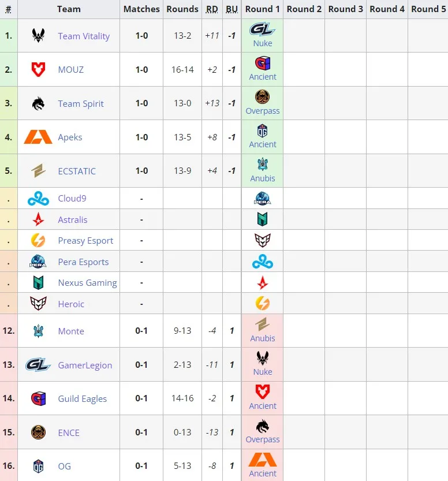Click ENCE opponent logo in Team Spirit's Round 1

[x=263, y=97]
